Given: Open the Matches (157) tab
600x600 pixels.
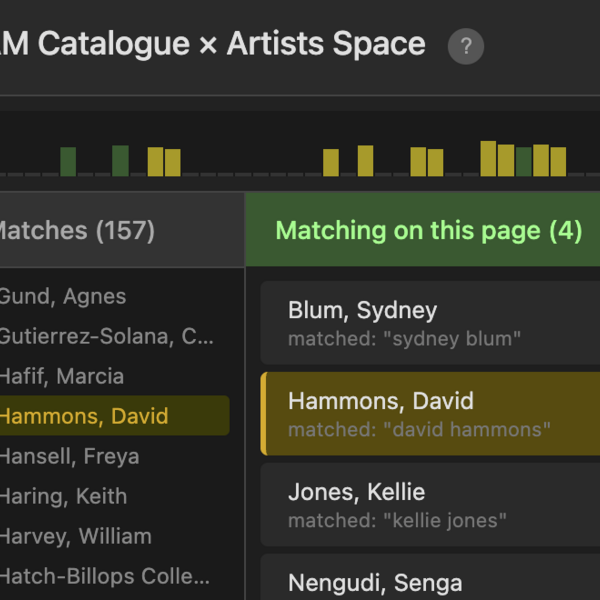Looking at the screenshot, I should [75, 231].
